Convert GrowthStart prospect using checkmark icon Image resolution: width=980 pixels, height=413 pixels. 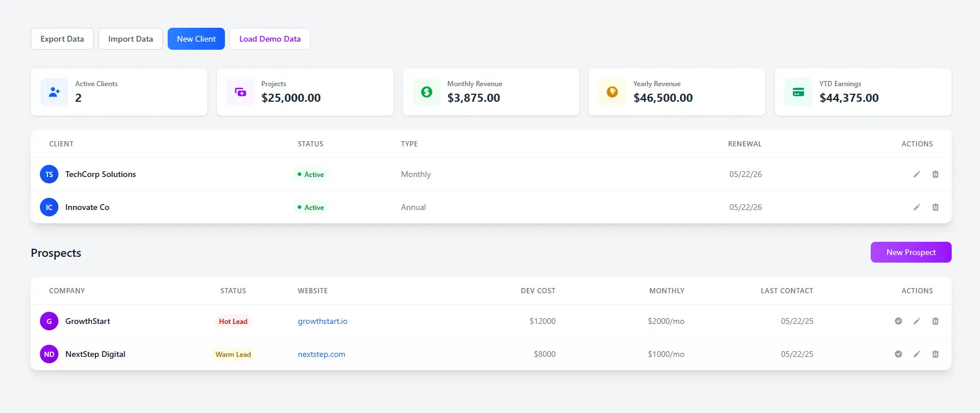click(x=898, y=321)
